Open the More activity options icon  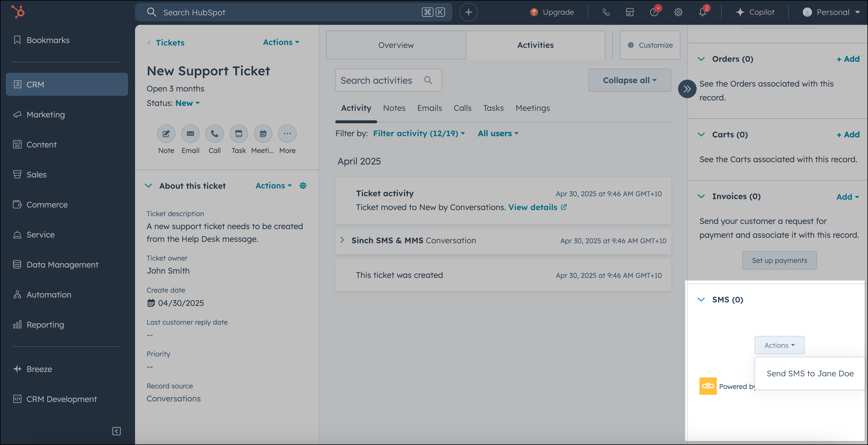287,133
